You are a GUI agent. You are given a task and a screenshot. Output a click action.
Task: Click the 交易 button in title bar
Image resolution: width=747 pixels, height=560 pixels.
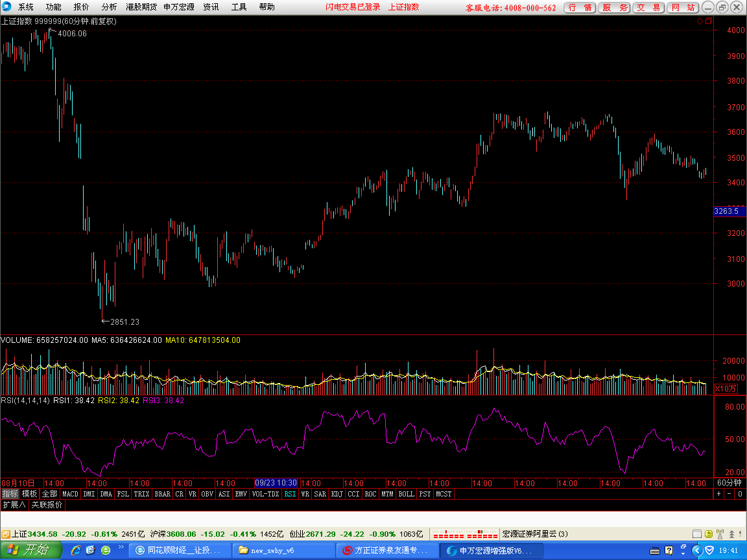(x=648, y=8)
